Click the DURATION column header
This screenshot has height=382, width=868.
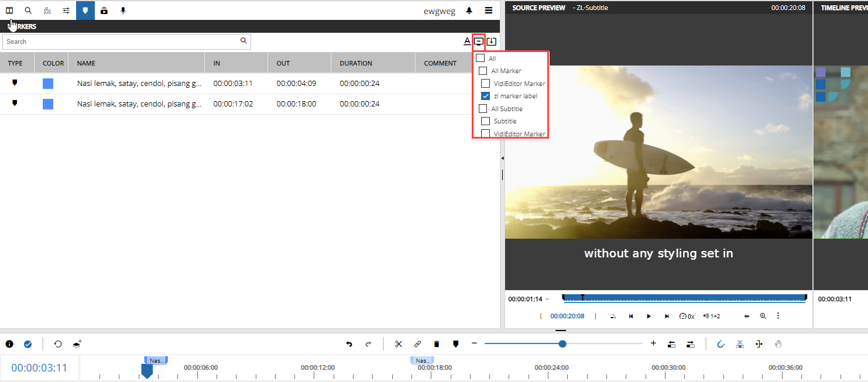(x=356, y=63)
